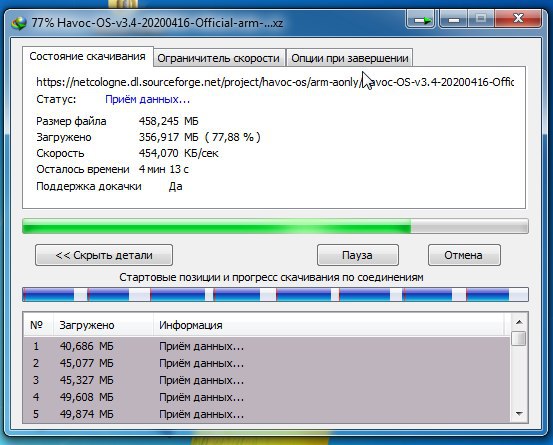Viewport: 553px width, 445px height.
Task: Click the green arrow tray button
Action: [421, 19]
